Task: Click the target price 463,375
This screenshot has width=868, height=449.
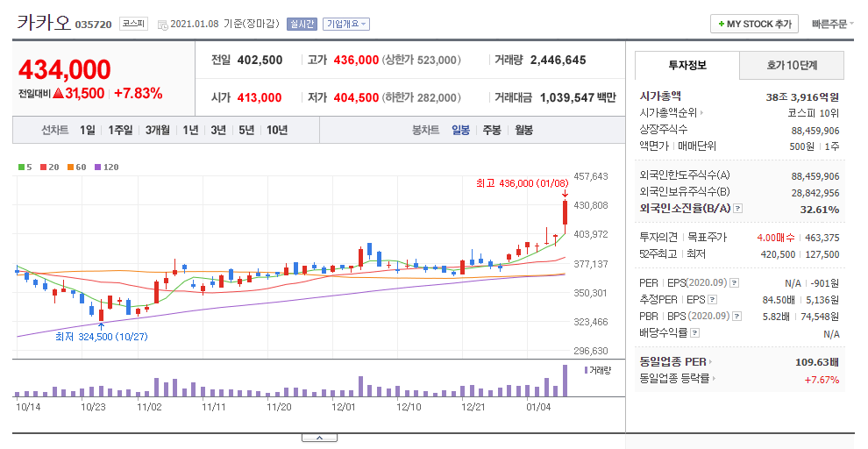Action: pyautogui.click(x=822, y=238)
